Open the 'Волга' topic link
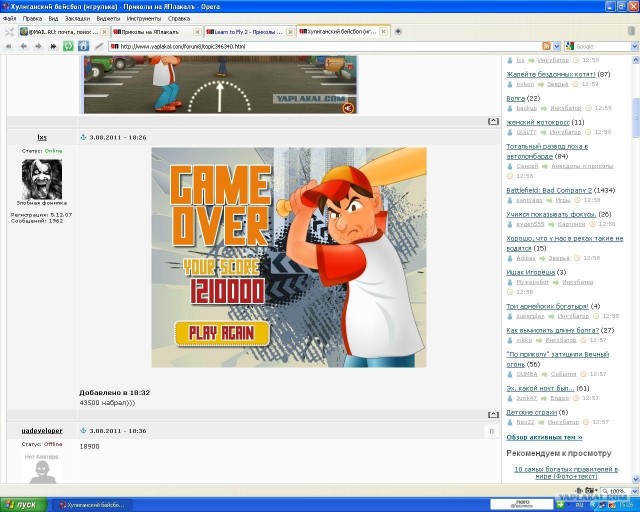 (516, 98)
